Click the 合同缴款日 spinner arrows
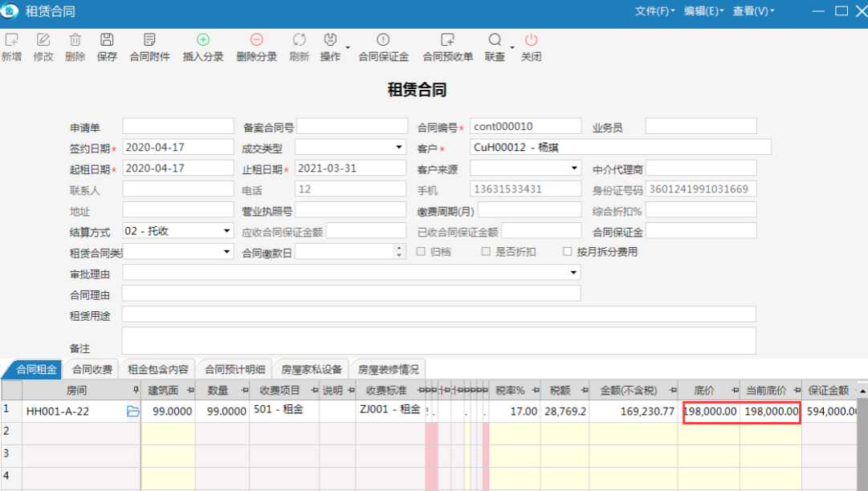Image resolution: width=868 pixels, height=491 pixels. (x=399, y=252)
